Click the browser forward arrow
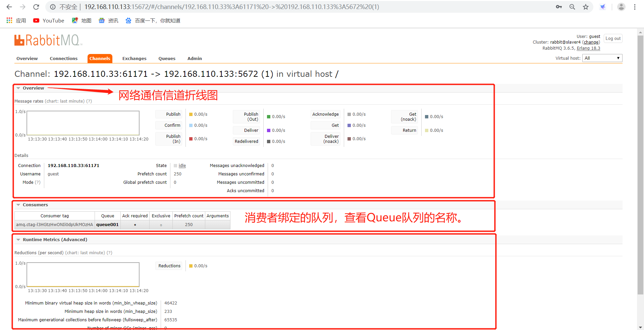The width and height of the screenshot is (644, 330). pos(23,7)
